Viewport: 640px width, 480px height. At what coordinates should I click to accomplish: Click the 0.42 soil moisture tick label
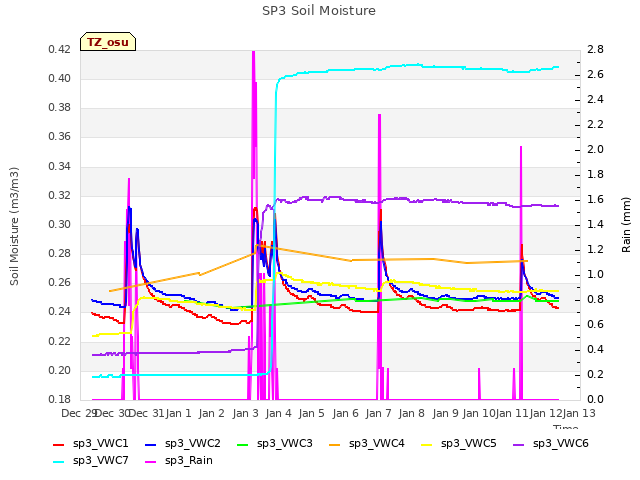point(60,49)
